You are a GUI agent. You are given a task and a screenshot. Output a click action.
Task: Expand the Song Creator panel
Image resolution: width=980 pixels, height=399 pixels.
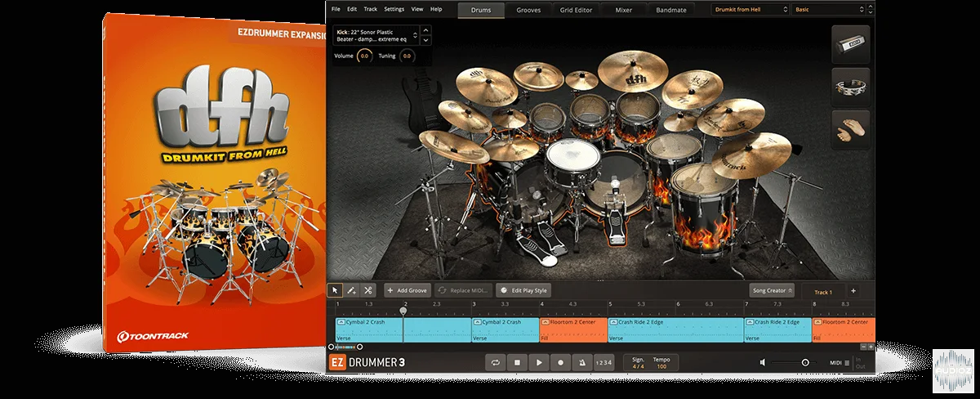(x=772, y=290)
